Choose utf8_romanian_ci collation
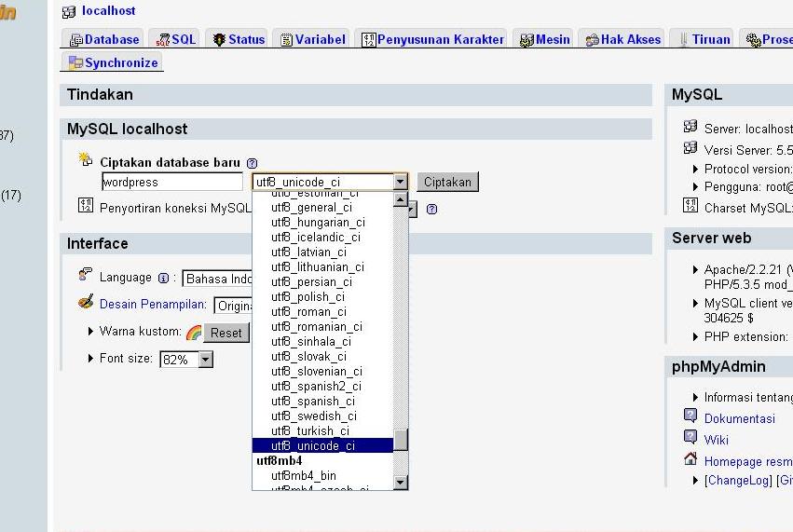Screen dimensions: 793x532 coord(322,327)
